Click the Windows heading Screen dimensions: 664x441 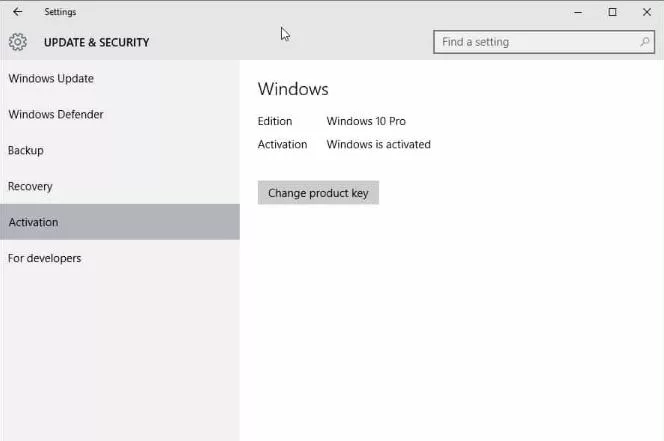tap(293, 89)
